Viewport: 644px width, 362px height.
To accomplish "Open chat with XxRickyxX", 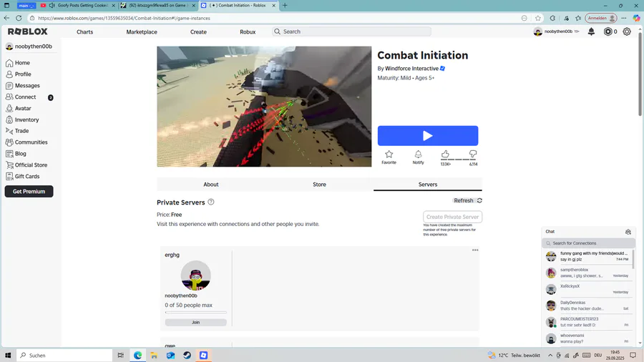I will pos(588,289).
